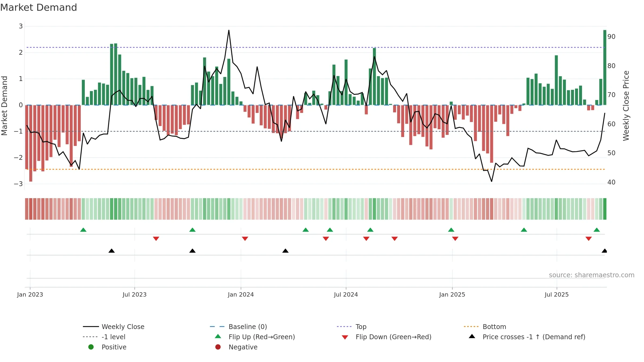Click the Jan 2023 x-axis label
This screenshot has width=644, height=362.
pyautogui.click(x=30, y=294)
